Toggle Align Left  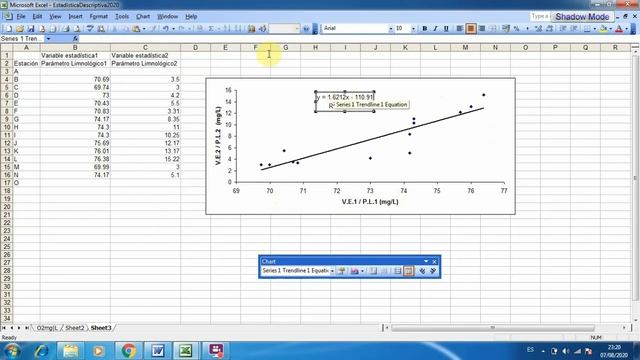(460, 29)
